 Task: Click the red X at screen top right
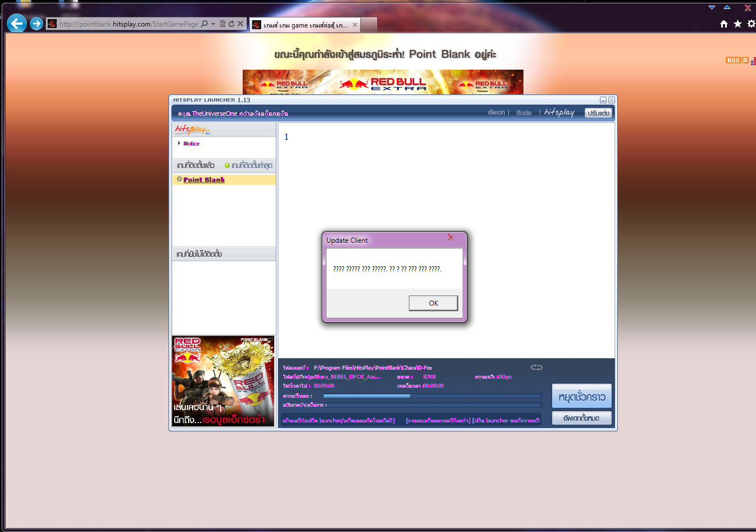coord(748,8)
